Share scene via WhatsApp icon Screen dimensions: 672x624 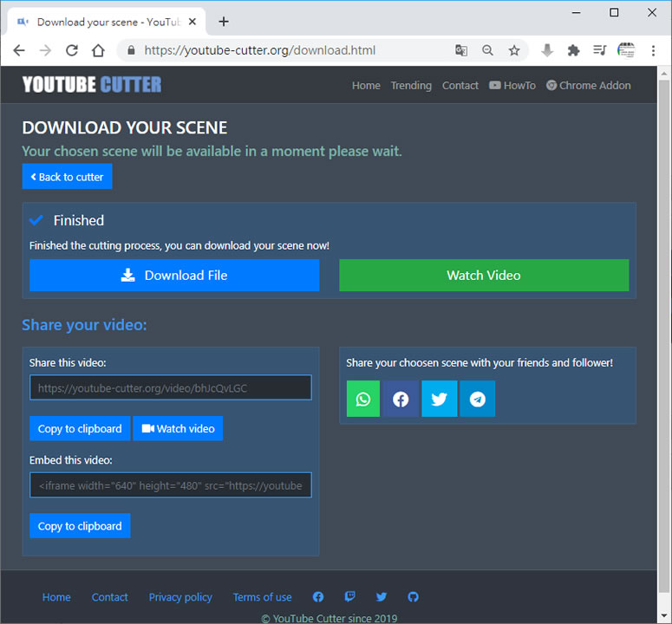point(363,399)
